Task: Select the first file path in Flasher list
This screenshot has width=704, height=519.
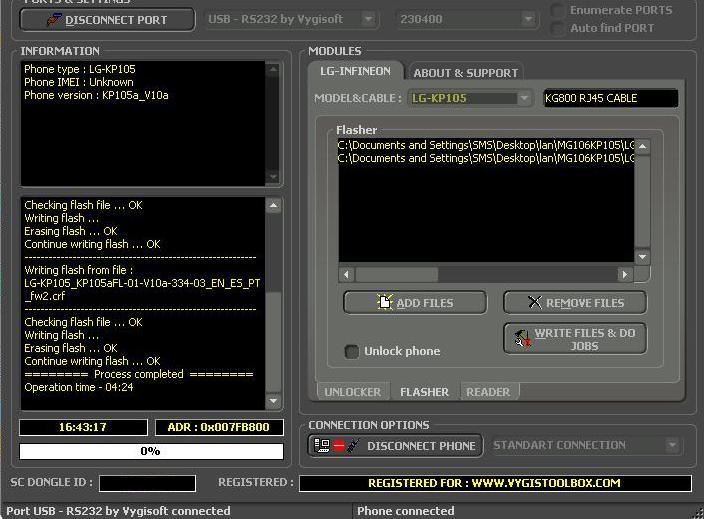Action: tap(486, 145)
